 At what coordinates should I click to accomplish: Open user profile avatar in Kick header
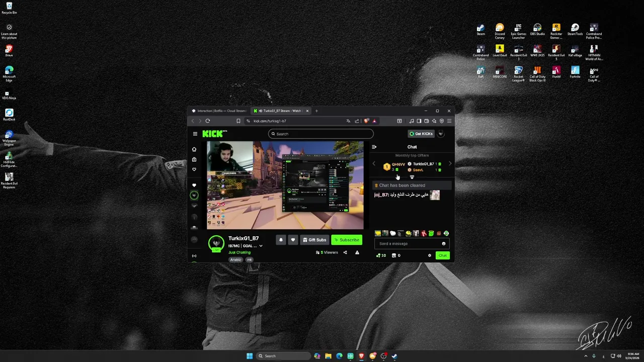tap(441, 134)
